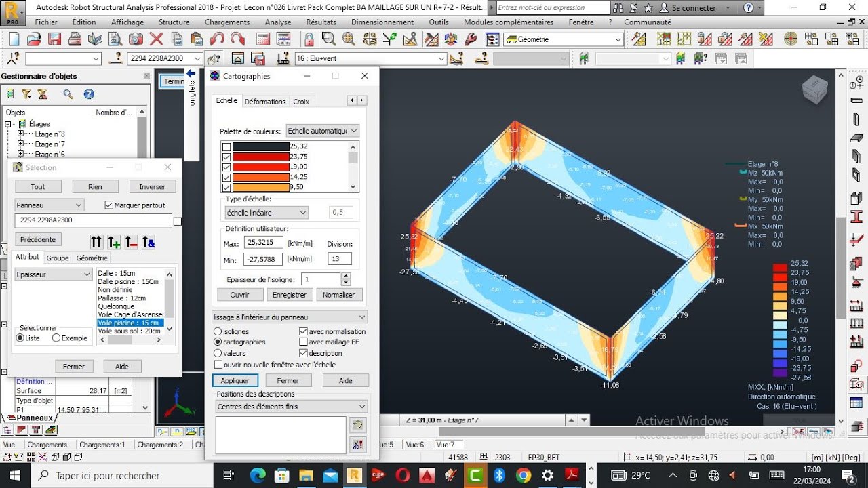Viewport: 868px width, 488px height.
Task: Save project with the floppy disk icon
Action: point(55,39)
